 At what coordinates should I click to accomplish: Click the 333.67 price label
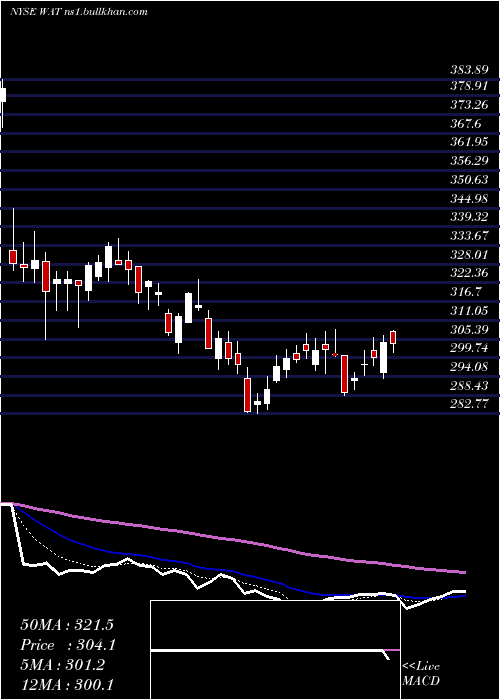pos(469,235)
